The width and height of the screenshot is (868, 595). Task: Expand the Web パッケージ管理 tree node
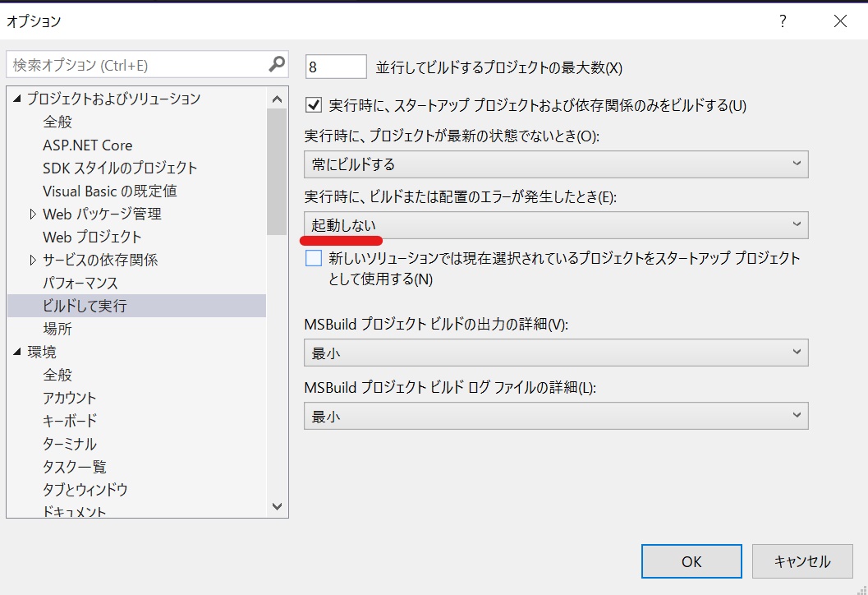tap(34, 214)
